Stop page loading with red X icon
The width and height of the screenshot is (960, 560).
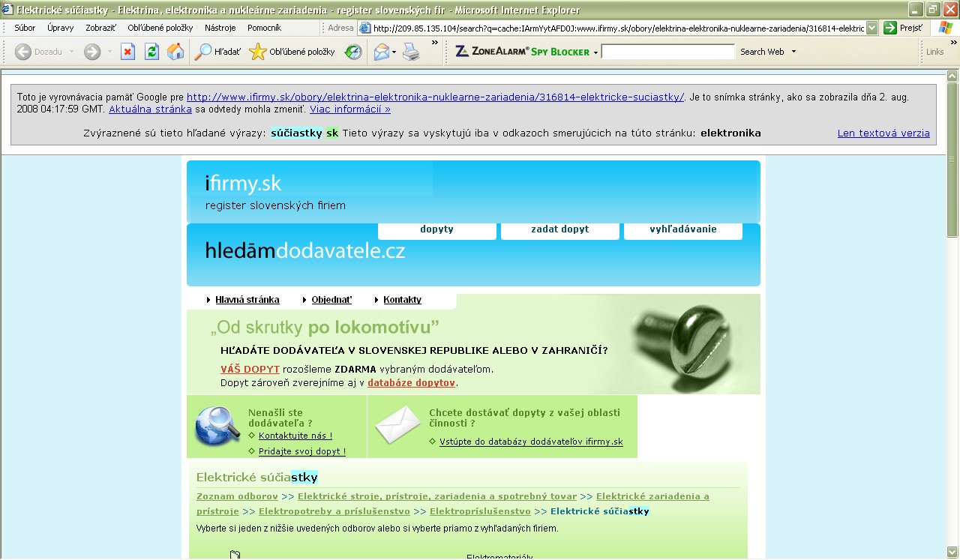(128, 52)
